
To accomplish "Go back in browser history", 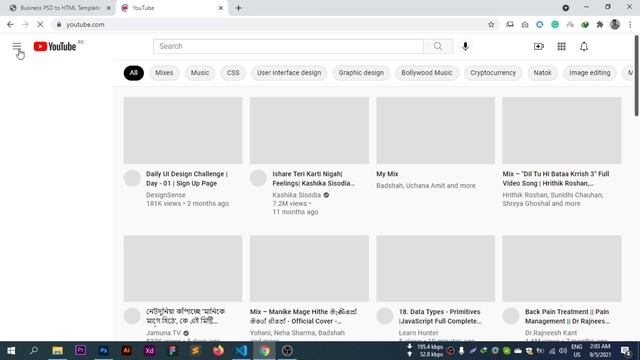I will coord(10,24).
